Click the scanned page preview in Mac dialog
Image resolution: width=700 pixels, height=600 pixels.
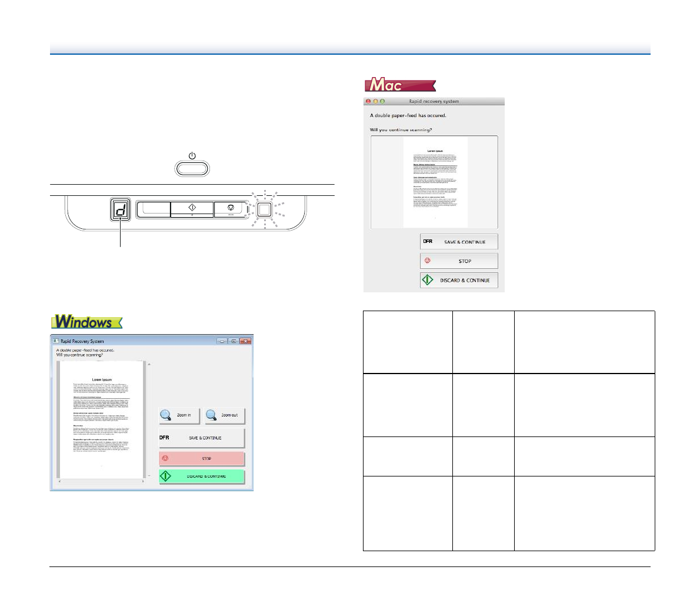click(x=435, y=182)
